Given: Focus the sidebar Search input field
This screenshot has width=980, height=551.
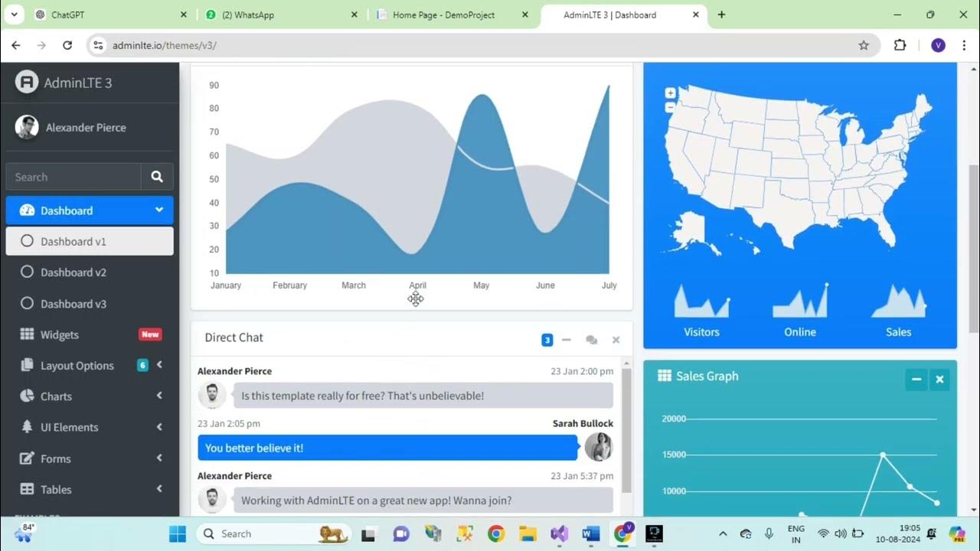Looking at the screenshot, I should point(73,177).
